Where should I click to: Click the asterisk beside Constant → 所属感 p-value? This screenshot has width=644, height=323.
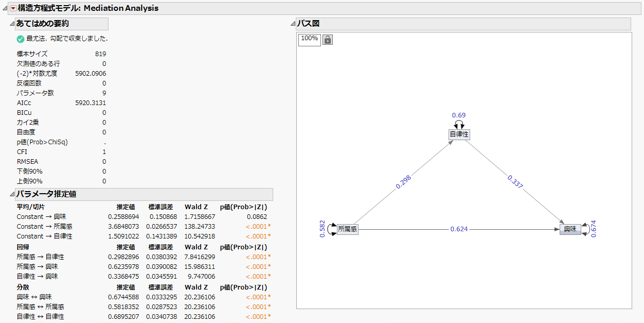(x=270, y=226)
